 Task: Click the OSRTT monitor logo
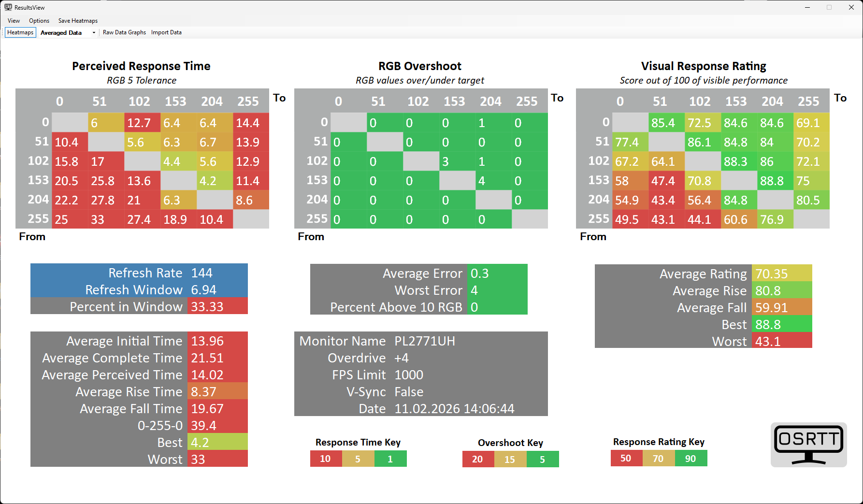pyautogui.click(x=808, y=445)
